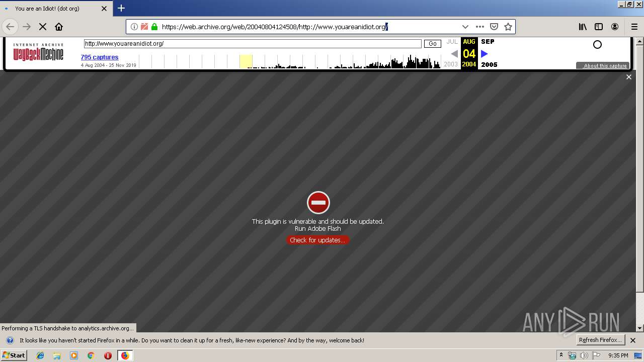Image resolution: width=644 pixels, height=362 pixels.
Task: Click the 'Run Adobe Flash' text
Action: (x=318, y=228)
